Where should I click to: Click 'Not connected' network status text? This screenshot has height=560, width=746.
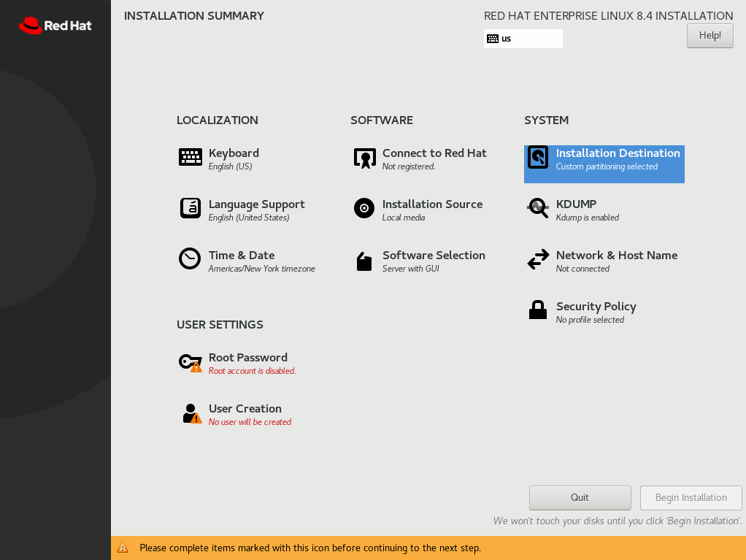pyautogui.click(x=582, y=269)
